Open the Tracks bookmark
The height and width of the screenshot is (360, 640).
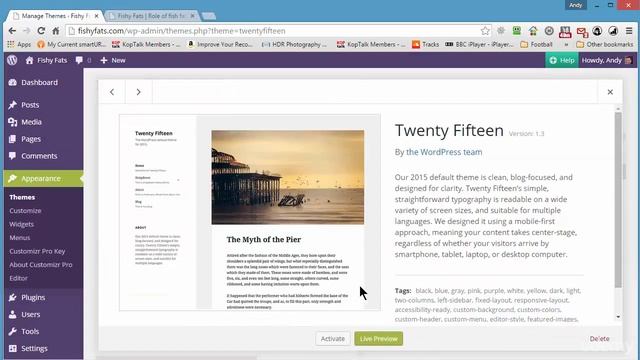click(x=426, y=44)
